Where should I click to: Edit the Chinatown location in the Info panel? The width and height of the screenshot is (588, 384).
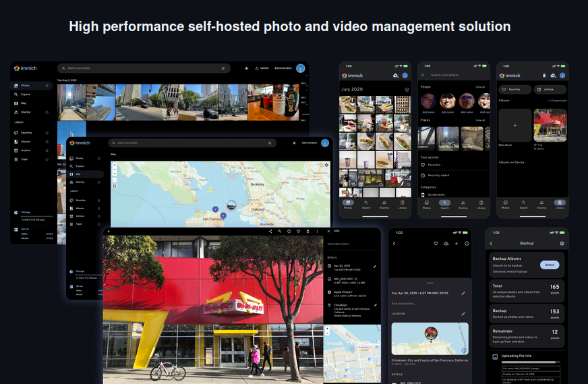coord(375,305)
